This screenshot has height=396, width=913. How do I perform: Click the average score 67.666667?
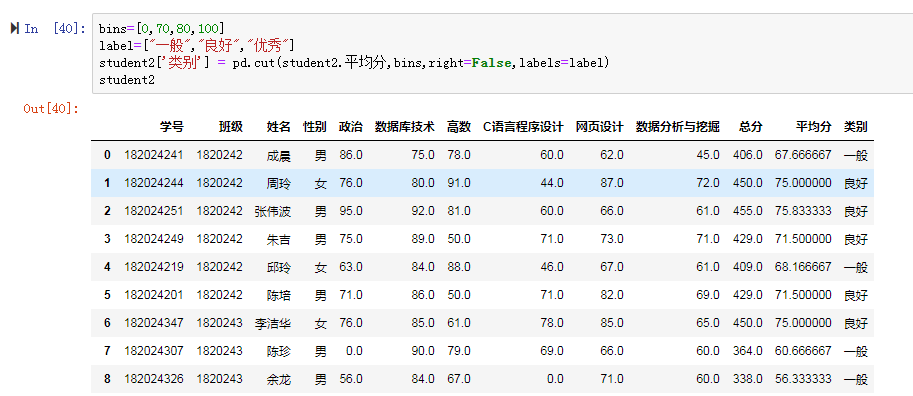click(x=803, y=155)
